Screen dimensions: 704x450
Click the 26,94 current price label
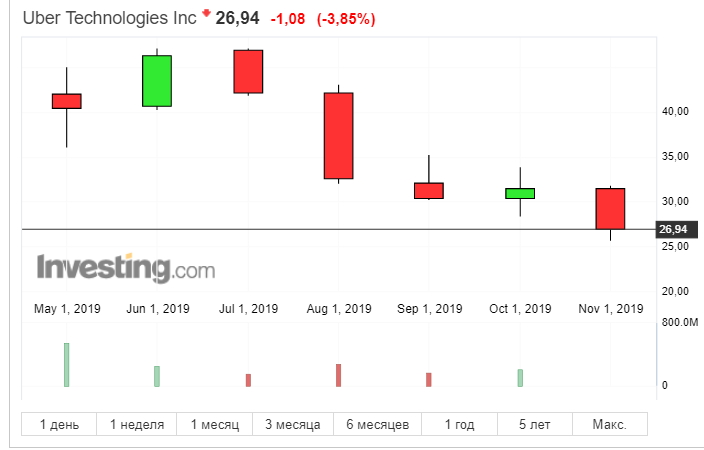(x=673, y=230)
